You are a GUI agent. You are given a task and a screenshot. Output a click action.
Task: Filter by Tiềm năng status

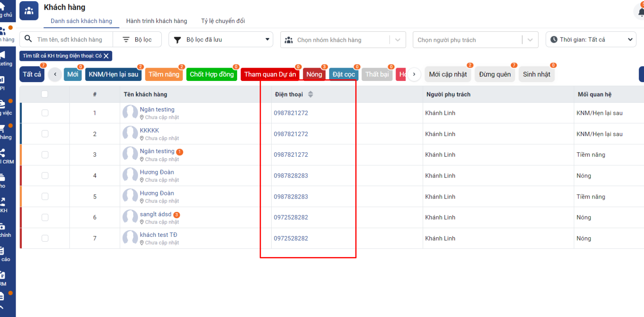click(164, 75)
